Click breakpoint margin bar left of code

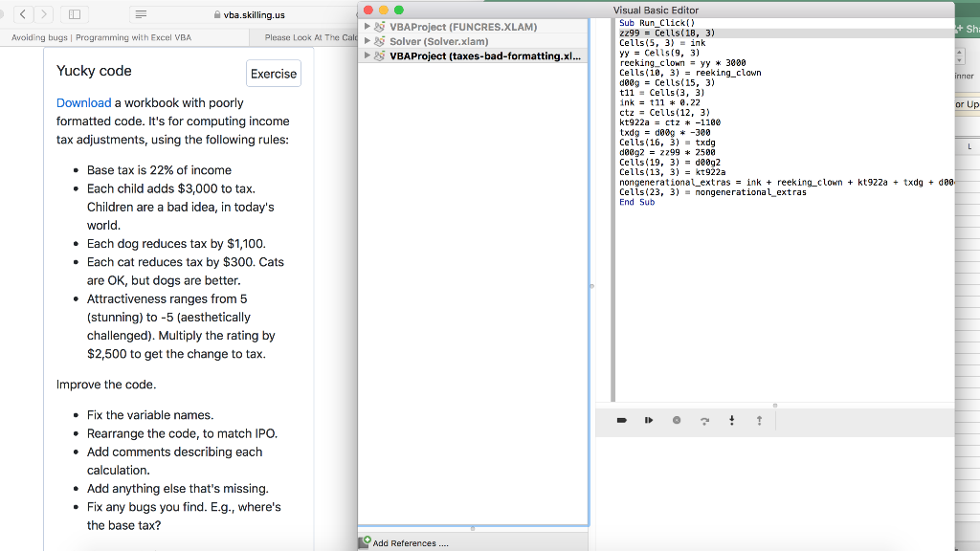coord(613,209)
